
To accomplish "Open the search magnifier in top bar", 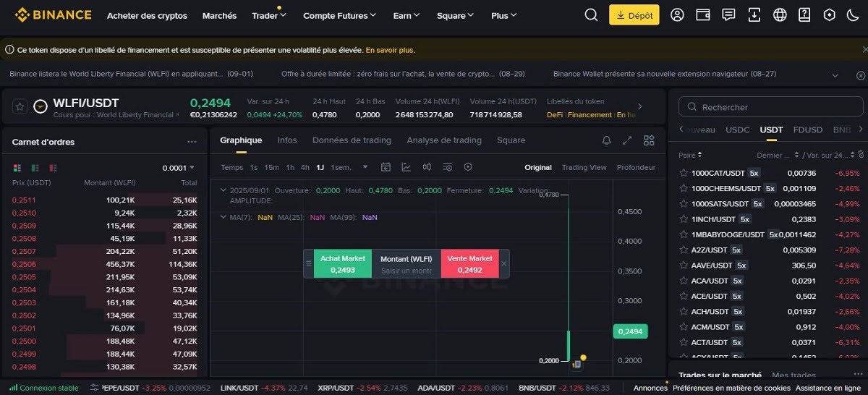I will (x=591, y=14).
